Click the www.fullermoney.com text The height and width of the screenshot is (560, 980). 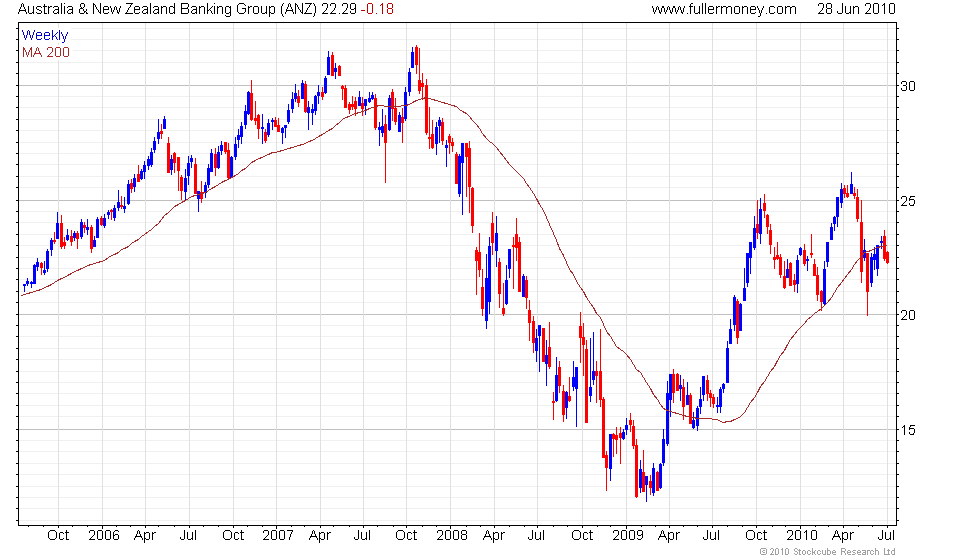click(x=724, y=9)
